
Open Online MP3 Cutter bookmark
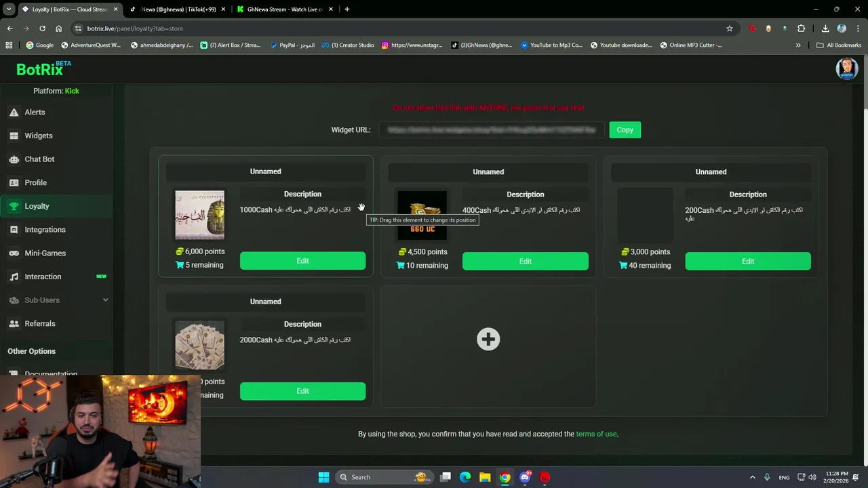click(x=690, y=45)
